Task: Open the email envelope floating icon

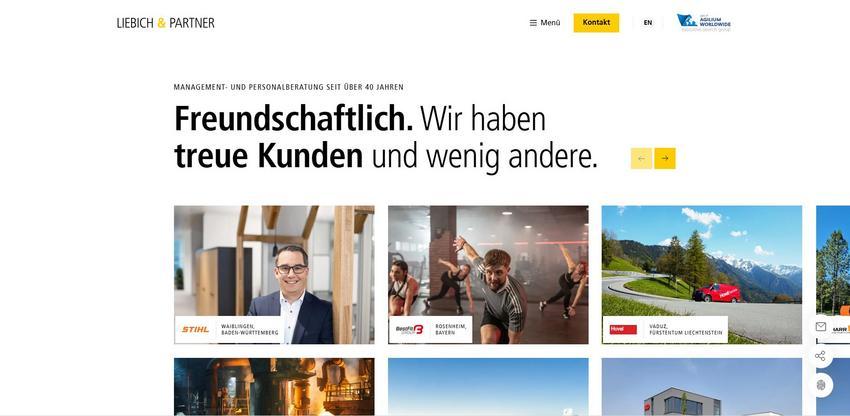Action: (x=821, y=327)
